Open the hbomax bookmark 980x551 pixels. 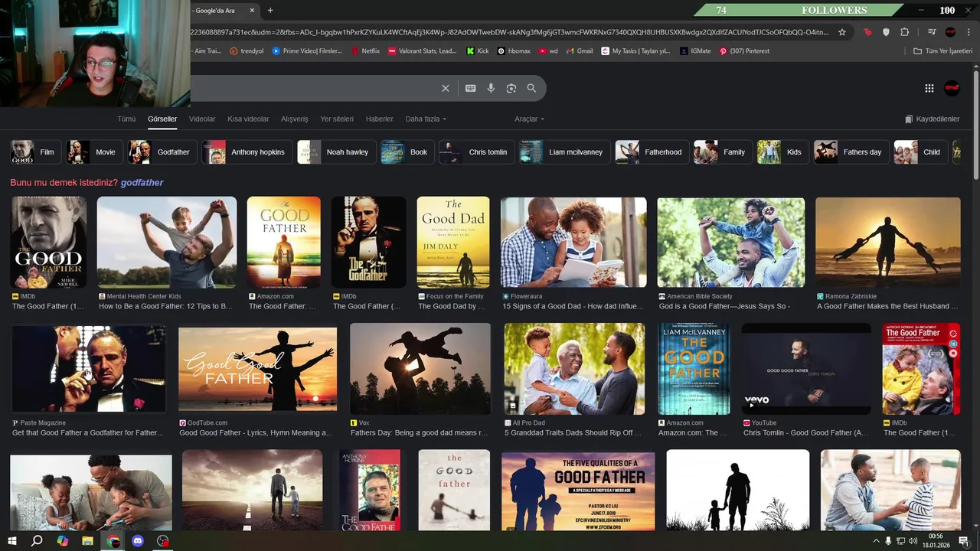click(514, 51)
